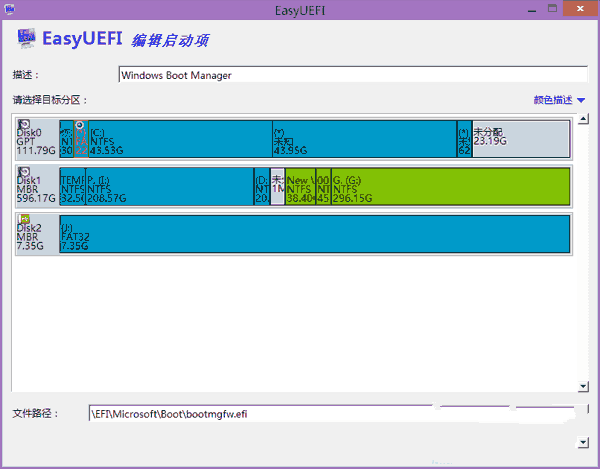Click the Disk2 MBR 7.35G label

[x=30, y=237]
